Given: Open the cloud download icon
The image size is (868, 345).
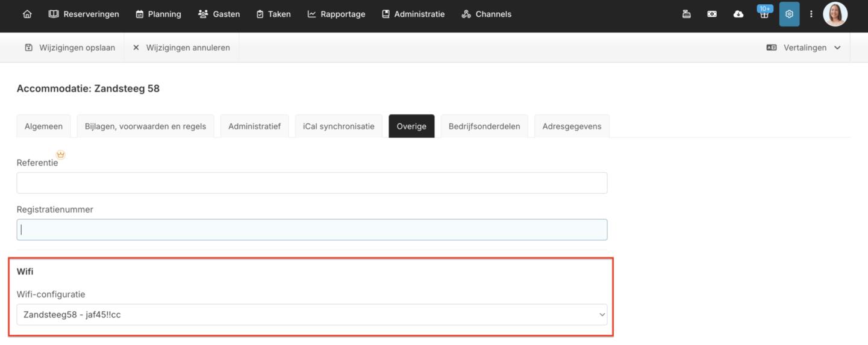Looking at the screenshot, I should (x=738, y=14).
